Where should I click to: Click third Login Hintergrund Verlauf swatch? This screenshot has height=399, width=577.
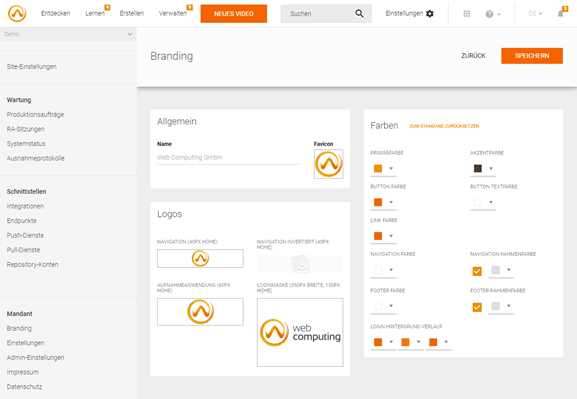pyautogui.click(x=433, y=342)
